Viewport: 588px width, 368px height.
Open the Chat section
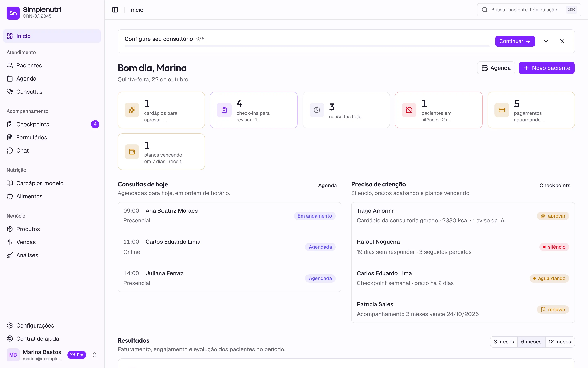click(52, 150)
